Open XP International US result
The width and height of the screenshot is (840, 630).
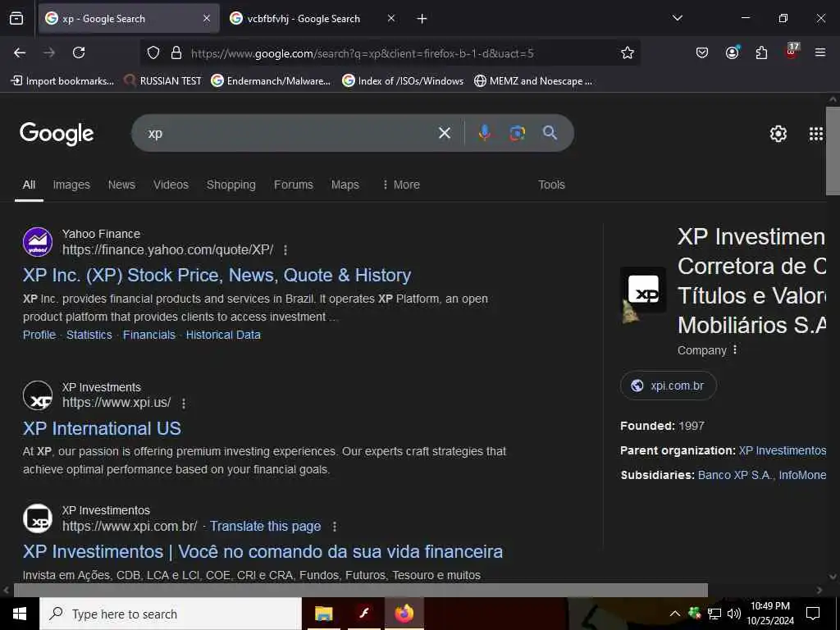tap(102, 428)
